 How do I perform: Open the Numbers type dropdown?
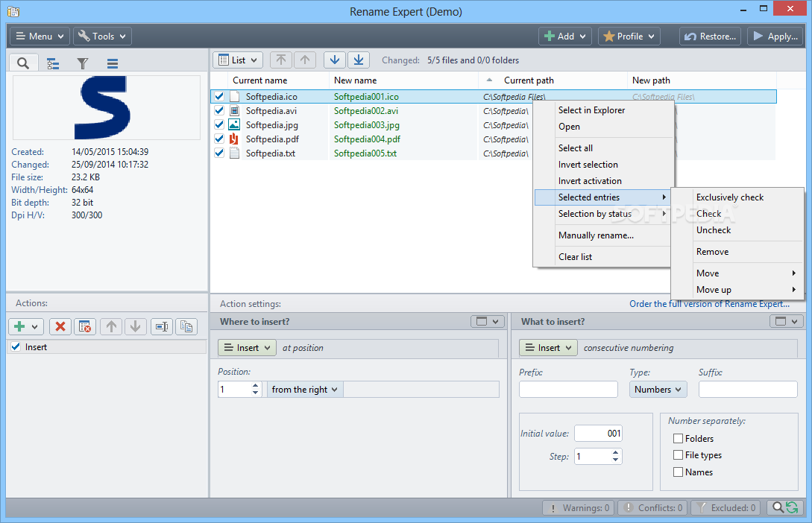(658, 390)
